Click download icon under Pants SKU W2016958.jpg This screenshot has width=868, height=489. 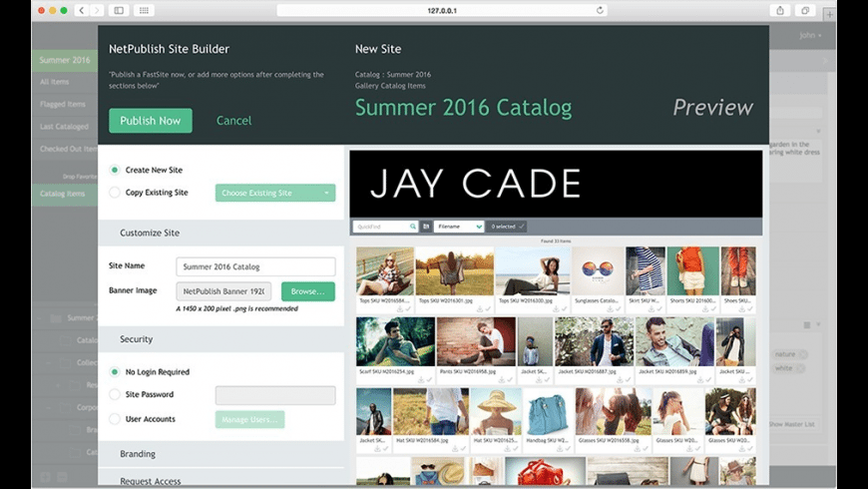(x=501, y=380)
